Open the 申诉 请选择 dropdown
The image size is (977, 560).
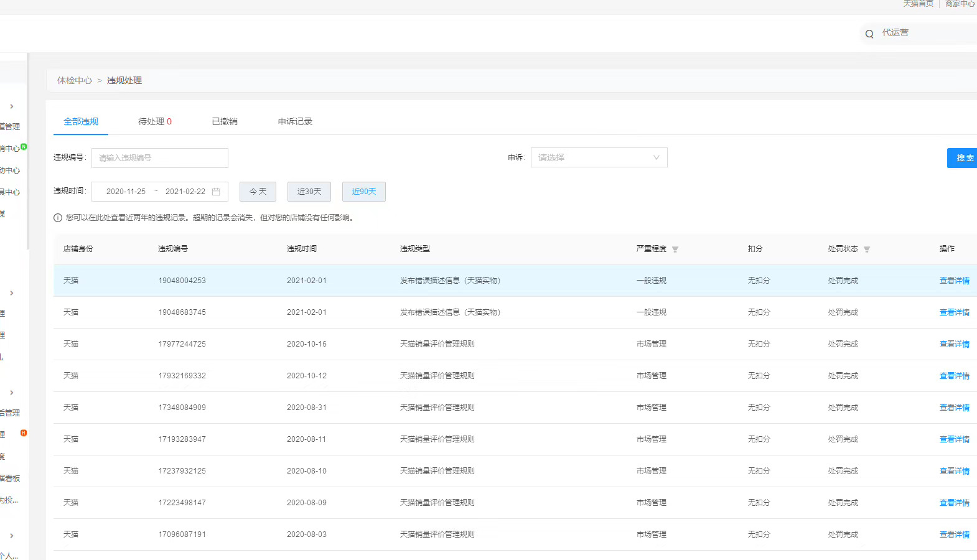point(599,157)
